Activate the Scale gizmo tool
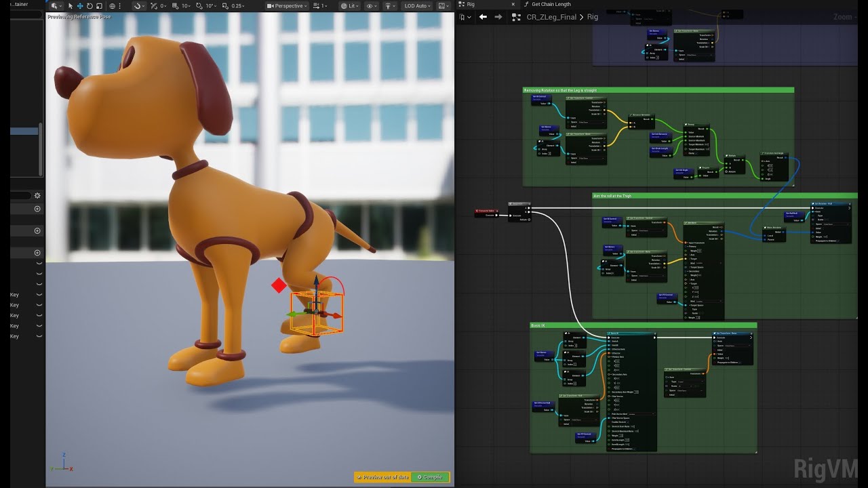 [99, 5]
